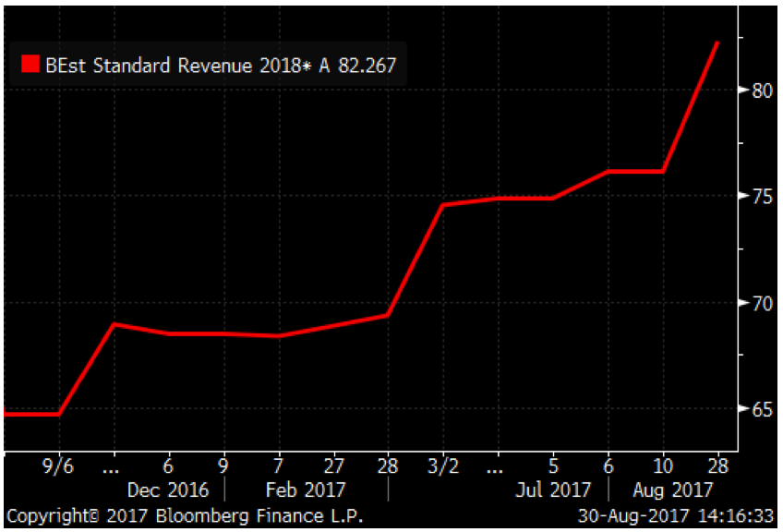This screenshot has height=532, width=783.
Task: Click the 75 tick on the y-axis
Action: (758, 197)
